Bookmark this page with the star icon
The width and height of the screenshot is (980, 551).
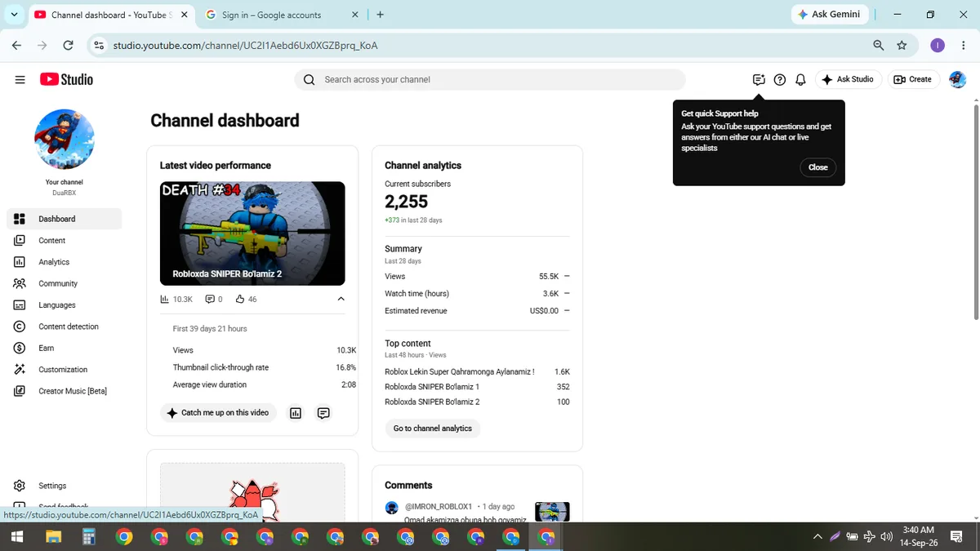pyautogui.click(x=902, y=46)
